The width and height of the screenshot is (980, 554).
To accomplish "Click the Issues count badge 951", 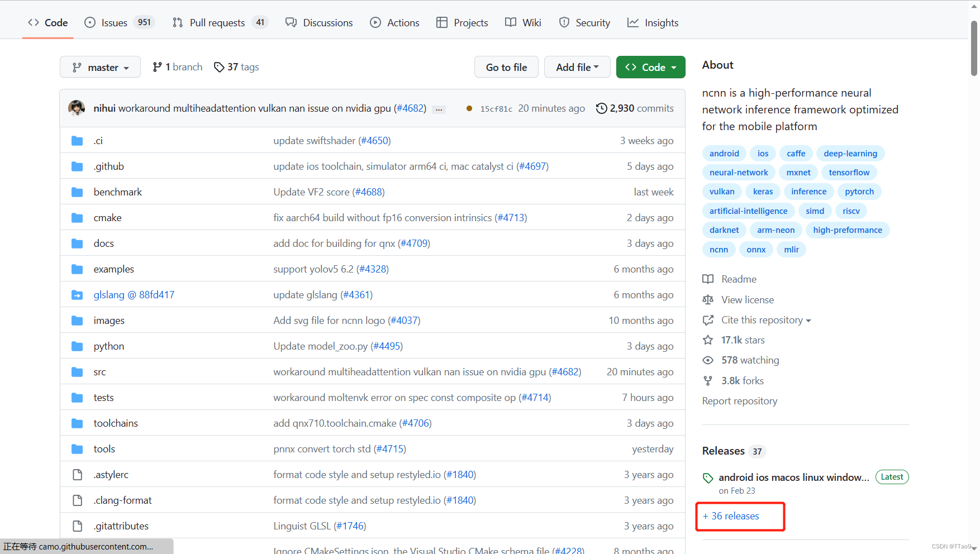I will [x=144, y=22].
